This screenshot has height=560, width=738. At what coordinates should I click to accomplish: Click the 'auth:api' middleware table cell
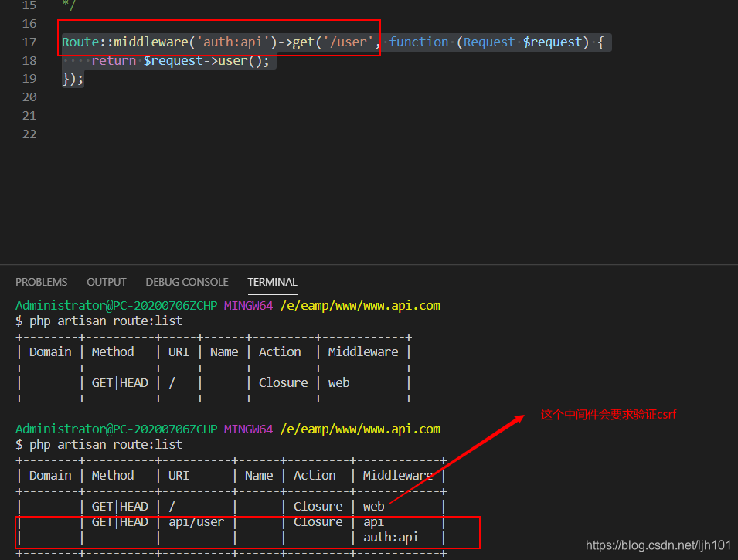point(391,538)
